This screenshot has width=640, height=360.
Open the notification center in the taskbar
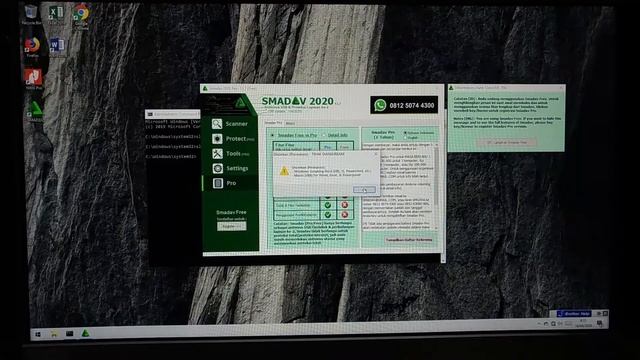click(x=600, y=324)
